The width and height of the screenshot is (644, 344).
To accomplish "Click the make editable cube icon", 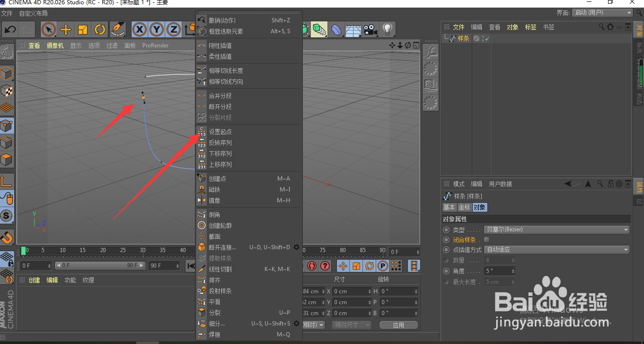I will point(7,74).
